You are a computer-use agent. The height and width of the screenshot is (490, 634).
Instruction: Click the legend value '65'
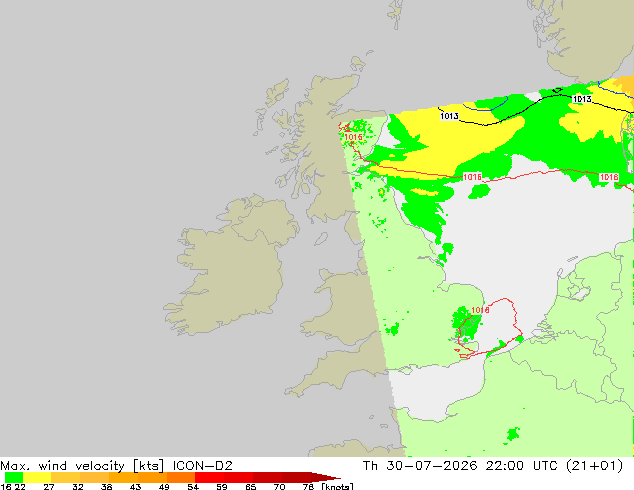pos(250,487)
